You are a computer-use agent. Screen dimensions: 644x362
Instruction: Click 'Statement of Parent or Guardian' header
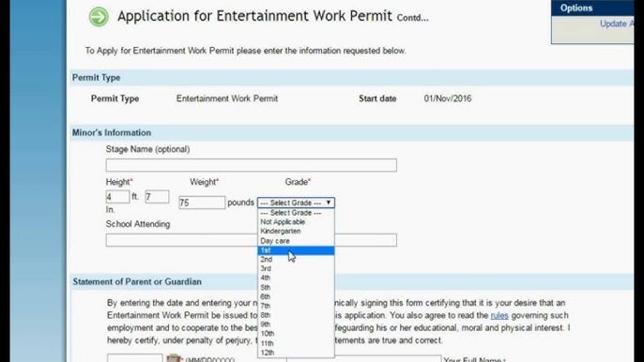[352, 281]
